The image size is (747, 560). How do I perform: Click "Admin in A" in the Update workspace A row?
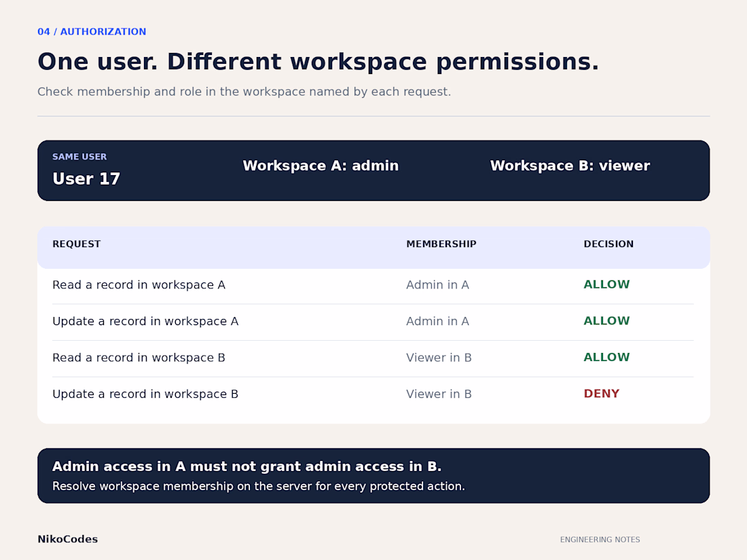(x=437, y=322)
